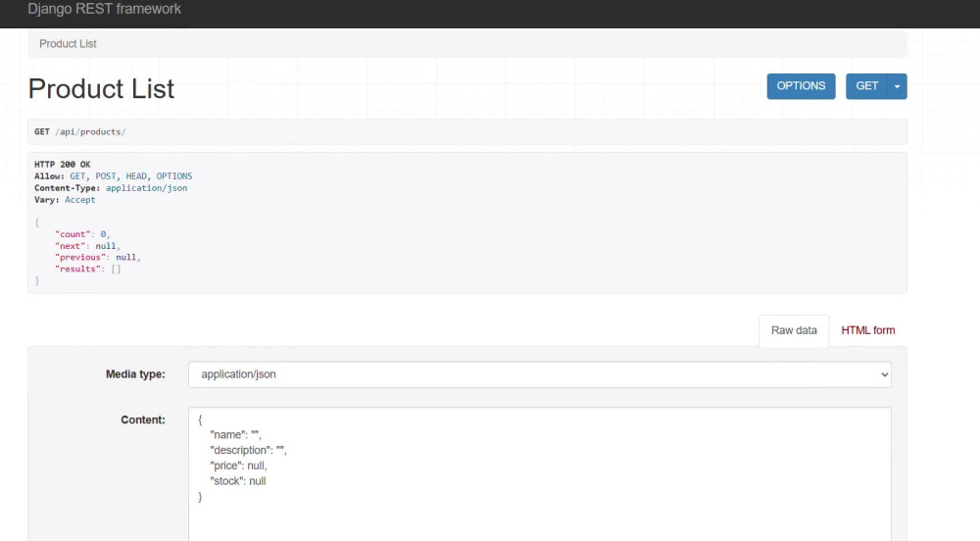Click the Product List breadcrumb
The width and height of the screenshot is (980, 541).
(68, 44)
